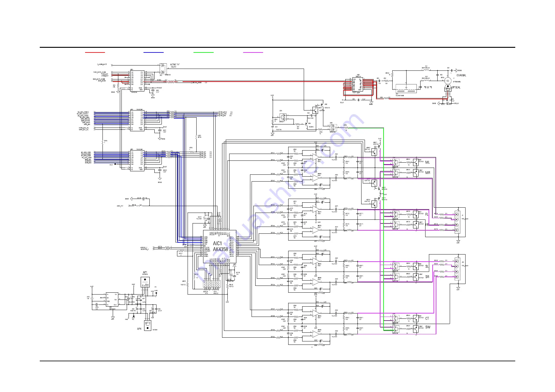Click the blue line in the legend

pyautogui.click(x=153, y=52)
